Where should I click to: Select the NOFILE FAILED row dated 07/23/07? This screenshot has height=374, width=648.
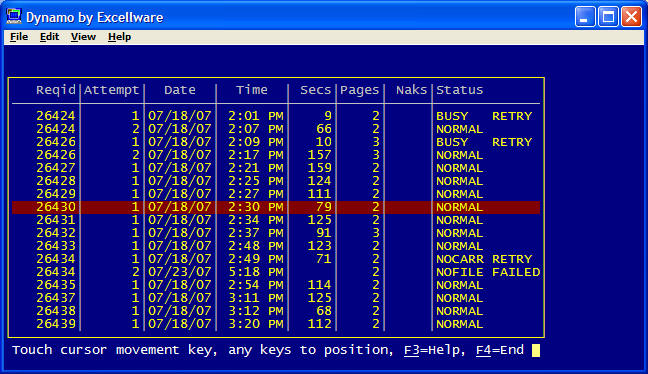[276, 272]
